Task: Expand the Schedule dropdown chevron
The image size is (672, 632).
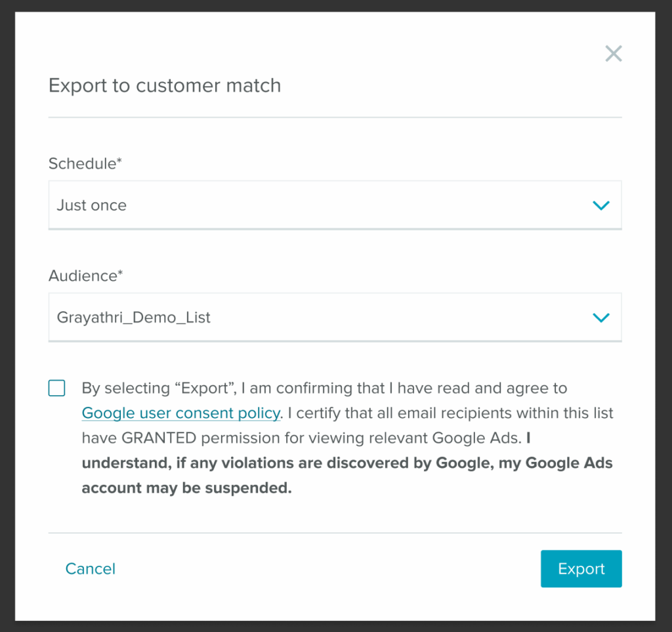Action: click(600, 205)
